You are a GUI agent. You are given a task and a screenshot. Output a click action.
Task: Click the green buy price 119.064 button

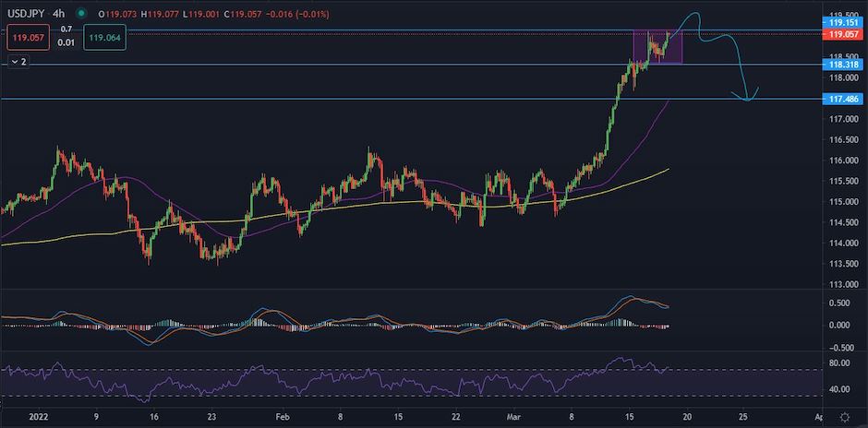click(x=106, y=39)
